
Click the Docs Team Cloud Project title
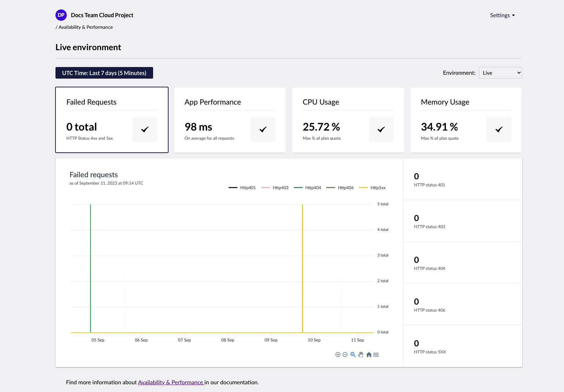click(x=102, y=15)
